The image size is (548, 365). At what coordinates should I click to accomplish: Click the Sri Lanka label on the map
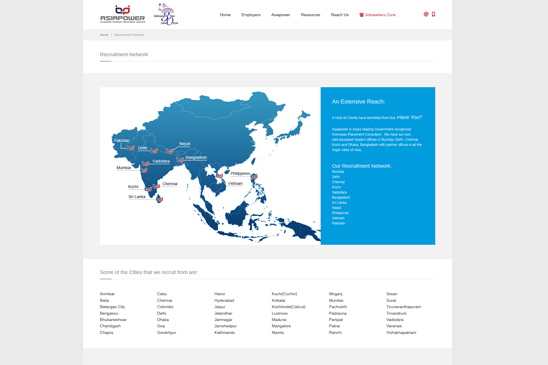(137, 197)
